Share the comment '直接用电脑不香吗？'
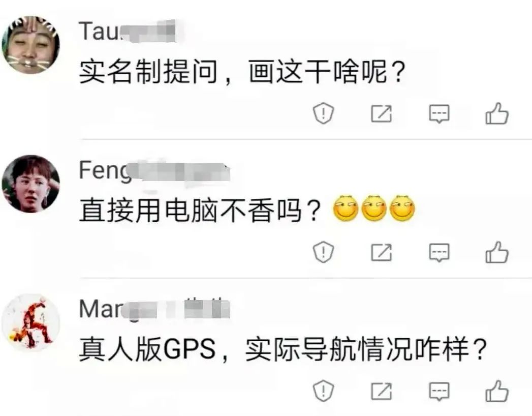This screenshot has height=416, width=532. 381,252
